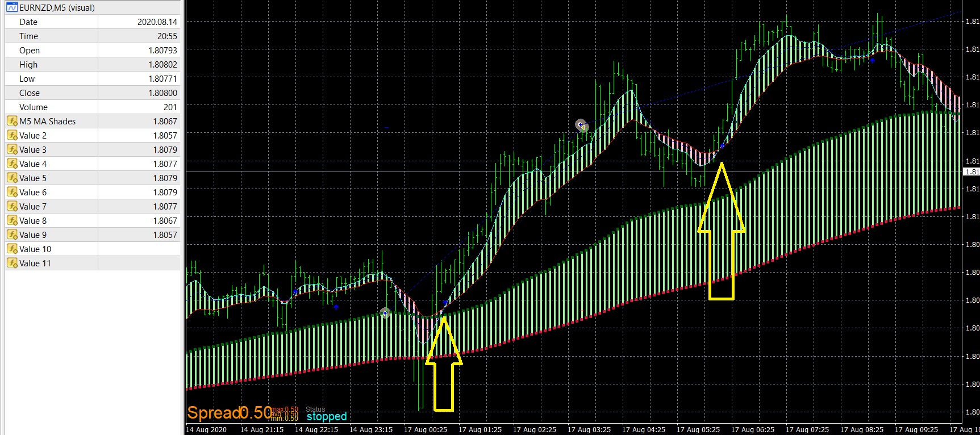Screen dimensions: 980x435
Task: Select the 'Value 11' row label
Action: click(35, 263)
